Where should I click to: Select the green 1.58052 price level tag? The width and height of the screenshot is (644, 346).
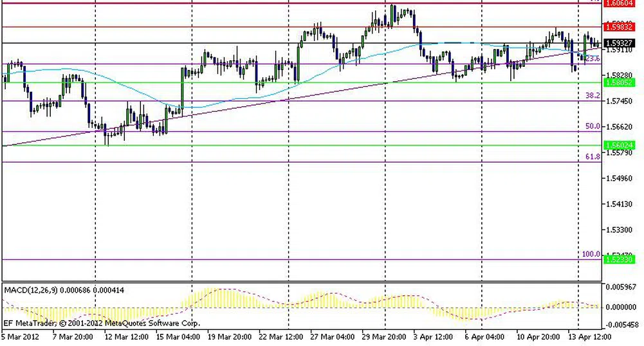pos(621,82)
